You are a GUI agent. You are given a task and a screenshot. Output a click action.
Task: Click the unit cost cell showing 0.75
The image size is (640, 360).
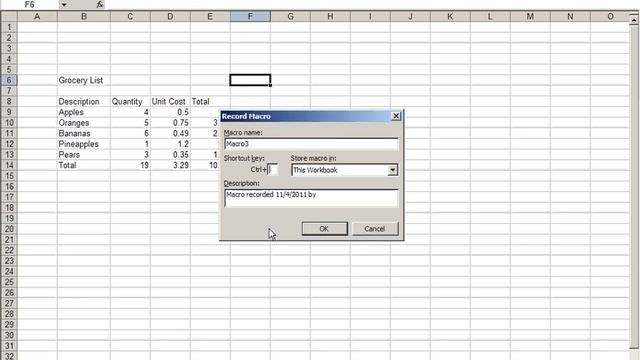pos(170,123)
